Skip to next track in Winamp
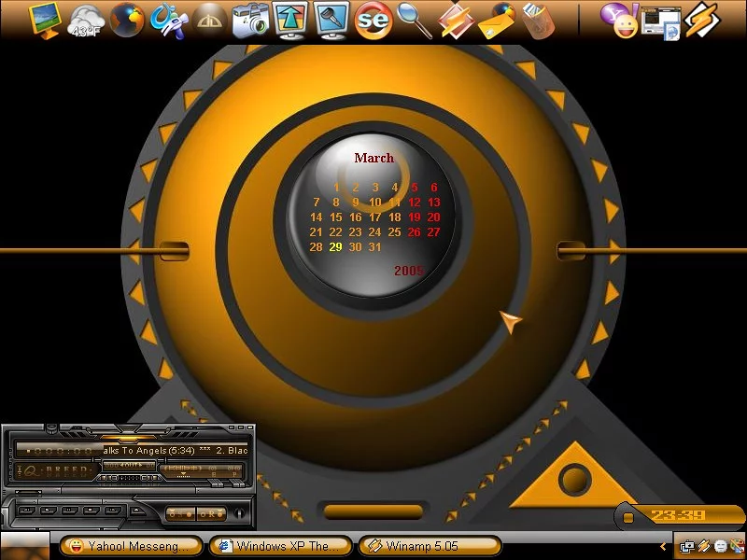747x560 pixels. point(113,511)
